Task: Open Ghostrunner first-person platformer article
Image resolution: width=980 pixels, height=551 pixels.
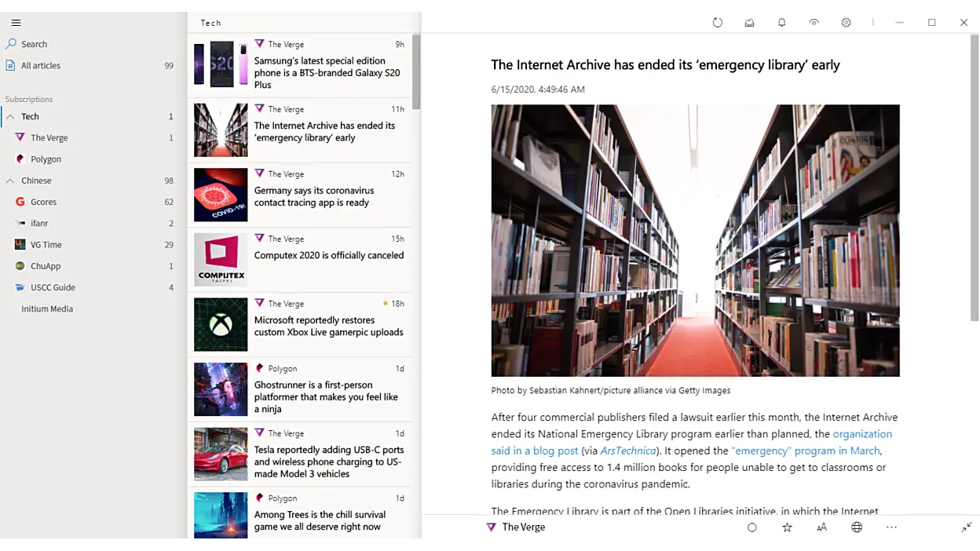Action: coord(299,389)
